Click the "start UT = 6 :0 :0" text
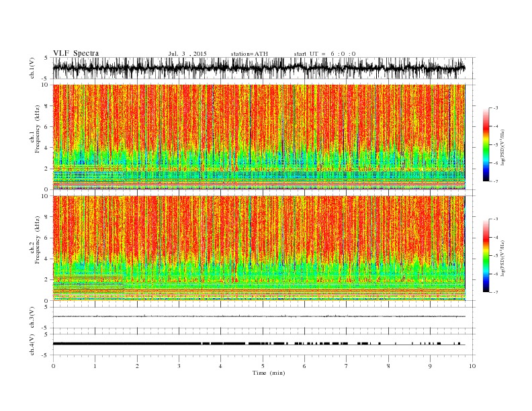This screenshot has width=532, height=411. pos(324,54)
